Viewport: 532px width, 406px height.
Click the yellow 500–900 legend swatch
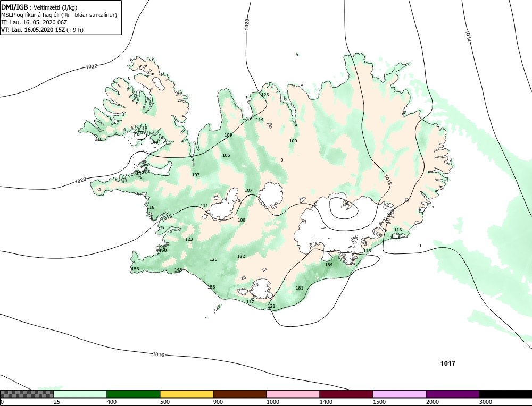click(187, 394)
